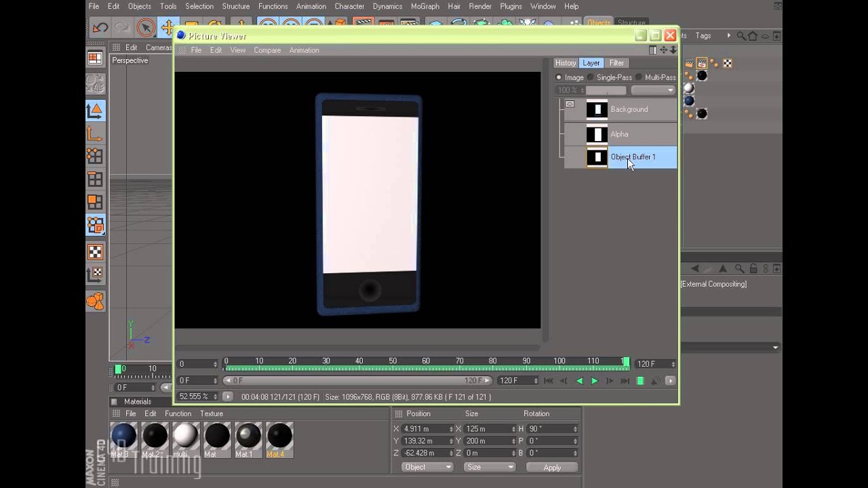868x488 pixels.
Task: Switch to the Filter tab
Action: pyautogui.click(x=616, y=63)
